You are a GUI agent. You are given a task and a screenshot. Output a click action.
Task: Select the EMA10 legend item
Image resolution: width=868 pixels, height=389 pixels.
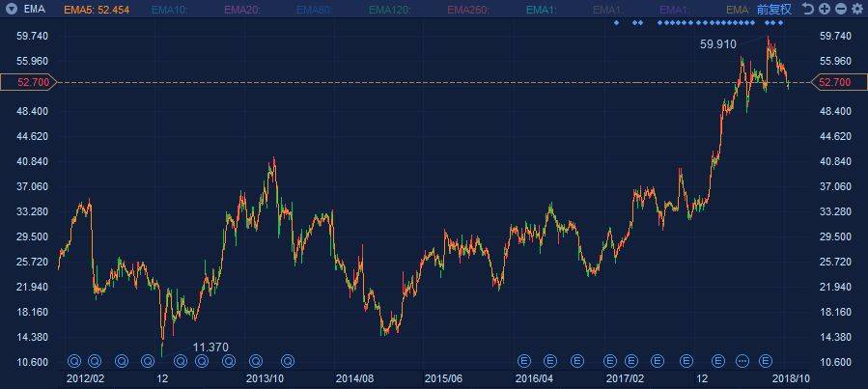171,9
